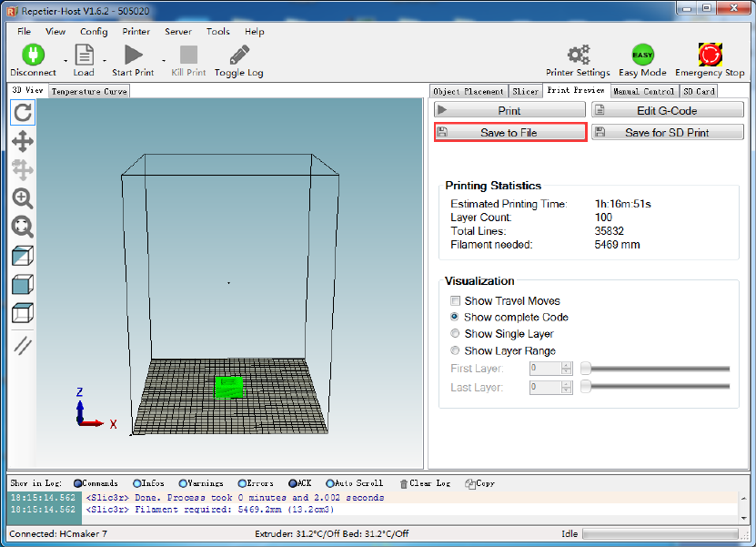Select the Move viewpoint tool
Screen dimensions: 756x547
tap(23, 141)
